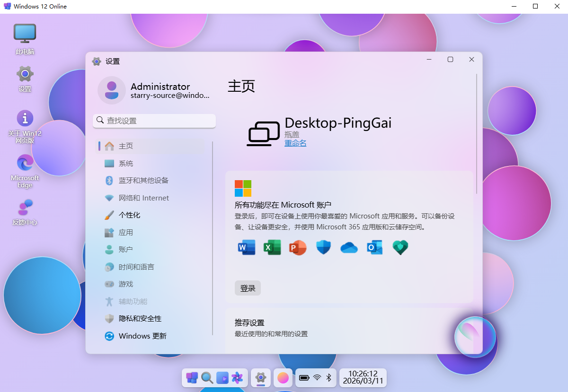568x392 pixels.
Task: Click the 登录 button
Action: [248, 288]
